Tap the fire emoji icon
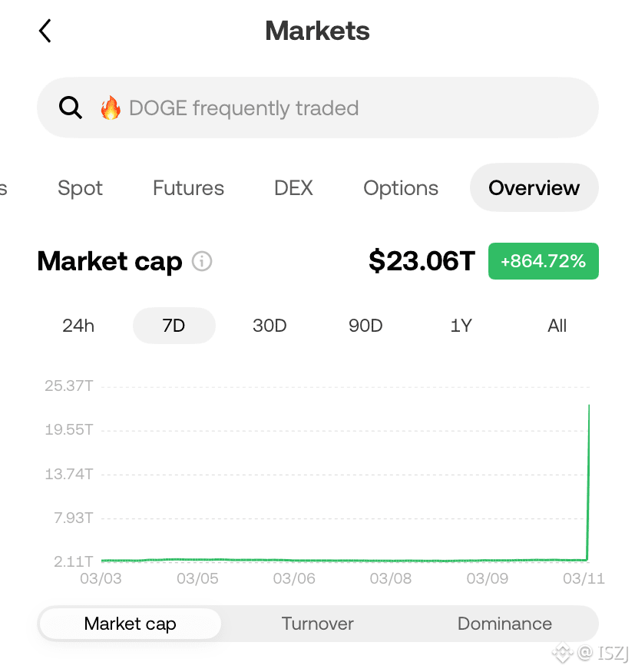The height and width of the screenshot is (672, 635). click(111, 108)
